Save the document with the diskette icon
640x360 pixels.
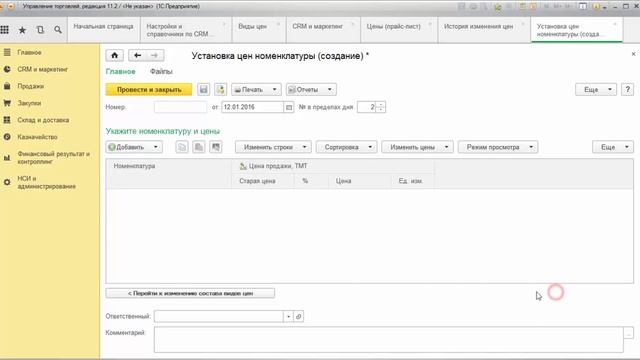[x=204, y=89]
